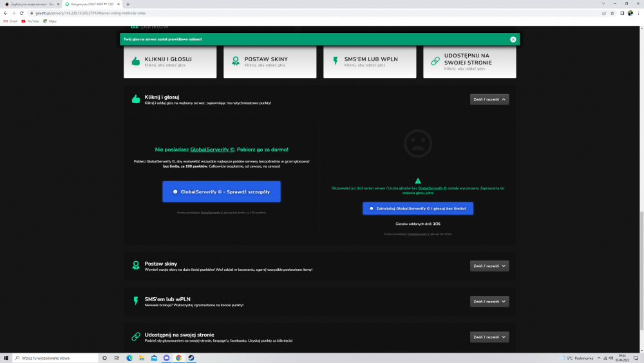This screenshot has height=363, width=644.
Task: Close the green vote confirmation banner
Action: pos(513,39)
